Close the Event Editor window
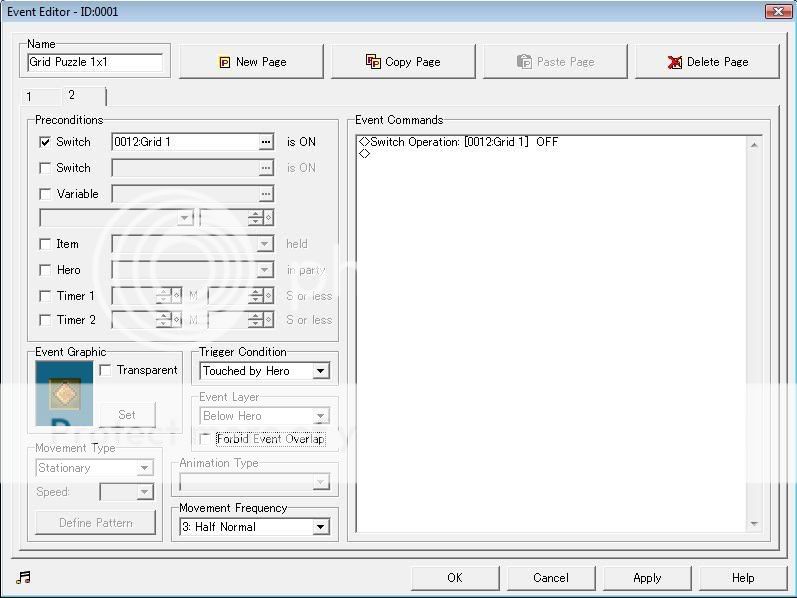Image resolution: width=797 pixels, height=598 pixels. pyautogui.click(x=778, y=11)
